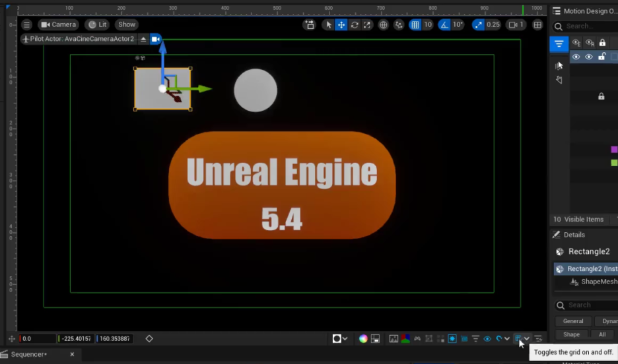Viewport: 618px width, 364px height.
Task: Click the arrow pointer outliner side tool
Action: coord(559,66)
